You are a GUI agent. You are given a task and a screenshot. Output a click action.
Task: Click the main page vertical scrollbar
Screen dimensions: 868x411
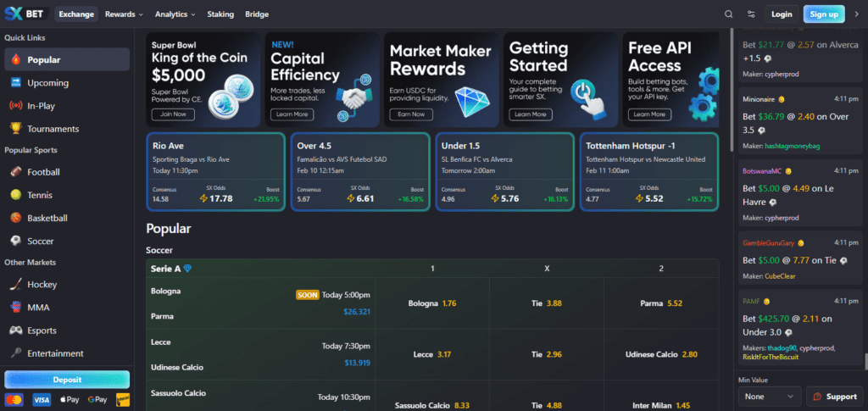point(732,89)
